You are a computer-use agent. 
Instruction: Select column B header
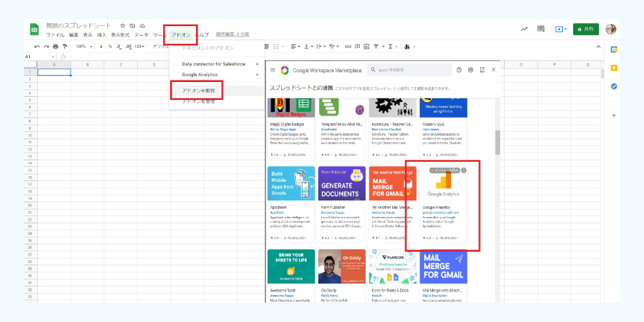pos(87,65)
